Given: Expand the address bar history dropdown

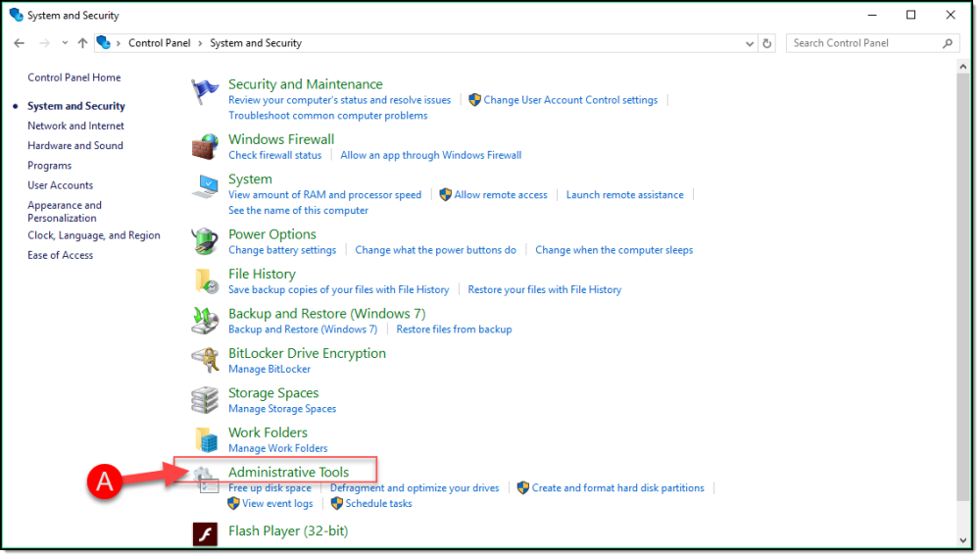Looking at the screenshot, I should 750,43.
